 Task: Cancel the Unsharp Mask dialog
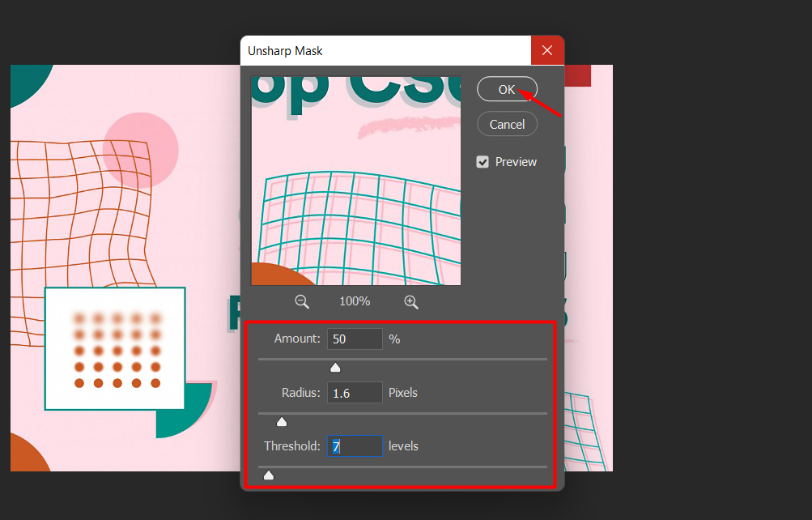(507, 124)
